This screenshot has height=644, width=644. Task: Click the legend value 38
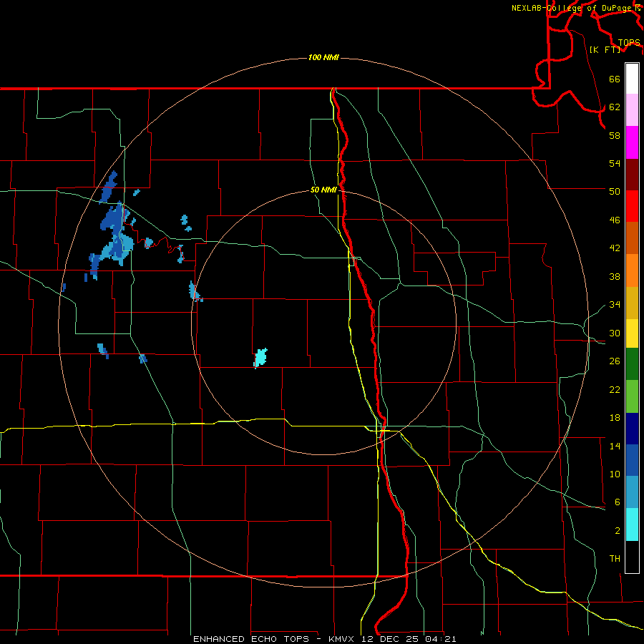(615, 276)
